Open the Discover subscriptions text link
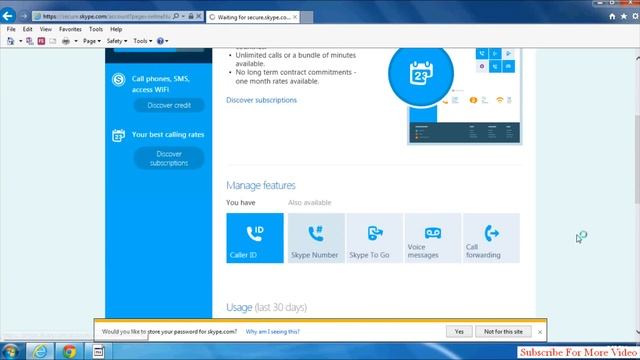Viewport: 640px width, 360px height. [x=261, y=100]
